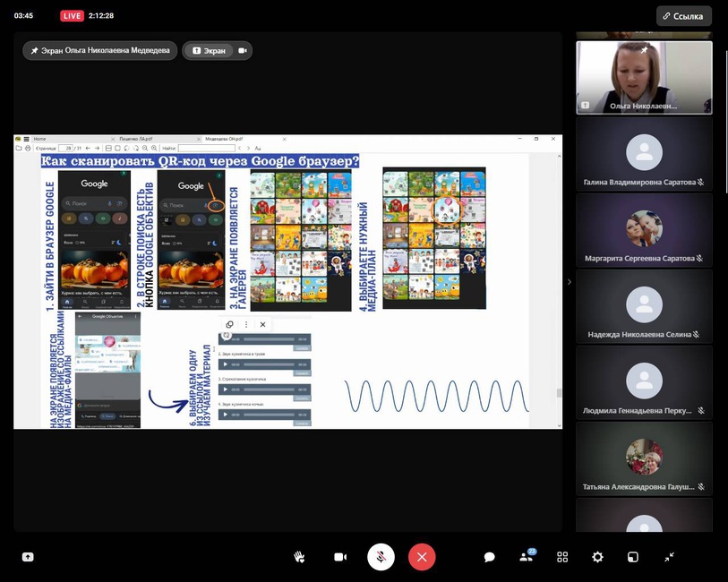728x582 pixels.
Task: Click the slide title Как сканировать QR-код
Action: [x=200, y=161]
